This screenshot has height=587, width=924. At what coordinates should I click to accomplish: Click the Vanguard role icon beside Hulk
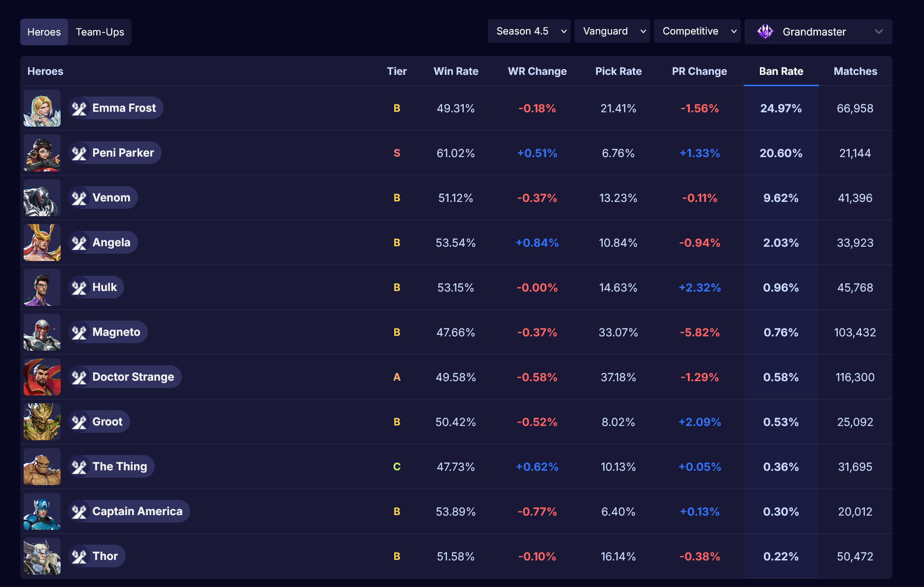79,288
